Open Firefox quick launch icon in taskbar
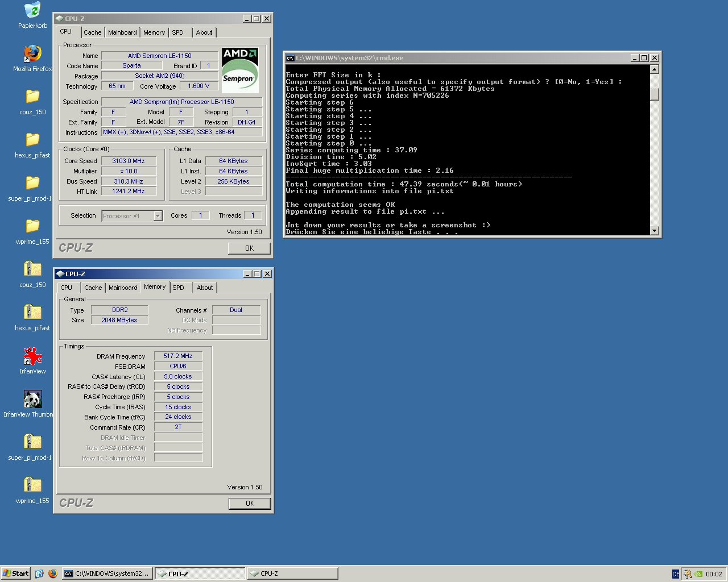This screenshot has height=582, width=728. point(53,573)
